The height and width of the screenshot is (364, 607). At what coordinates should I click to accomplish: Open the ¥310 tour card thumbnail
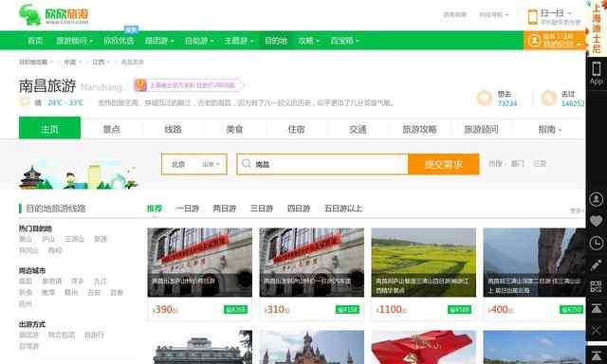[312, 263]
